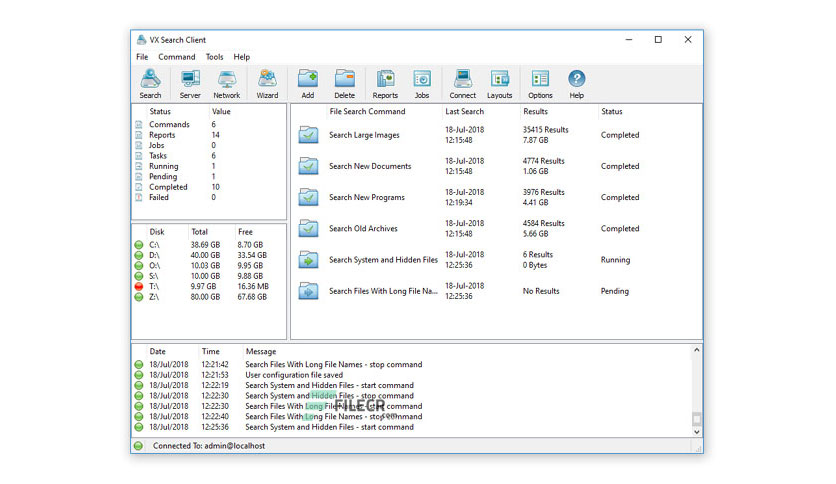Click the green status icon for Z:\ disk

[139, 297]
